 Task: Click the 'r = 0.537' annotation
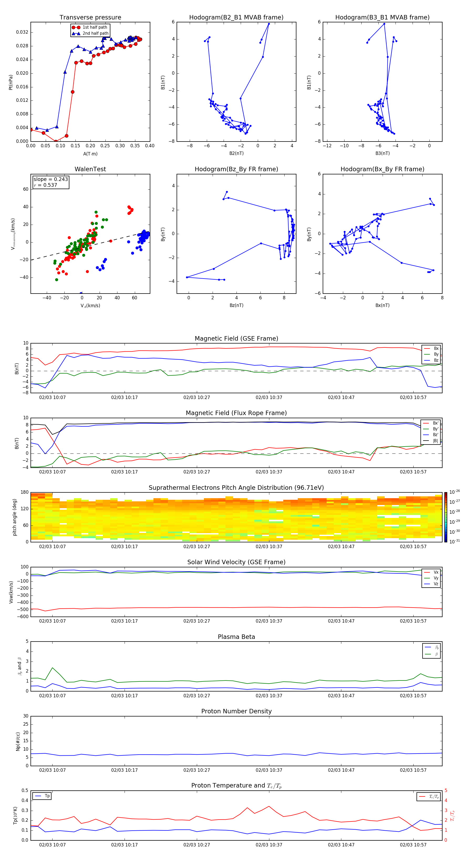(x=45, y=185)
